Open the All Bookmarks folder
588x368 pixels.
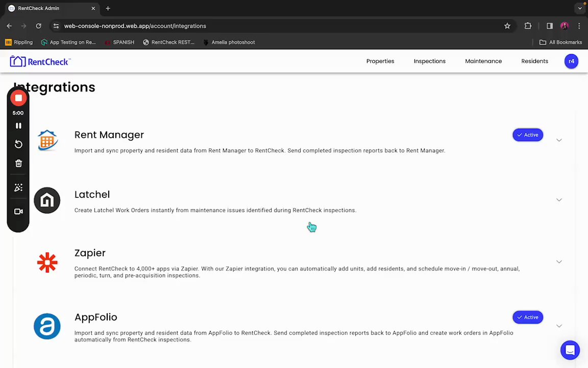[560, 42]
